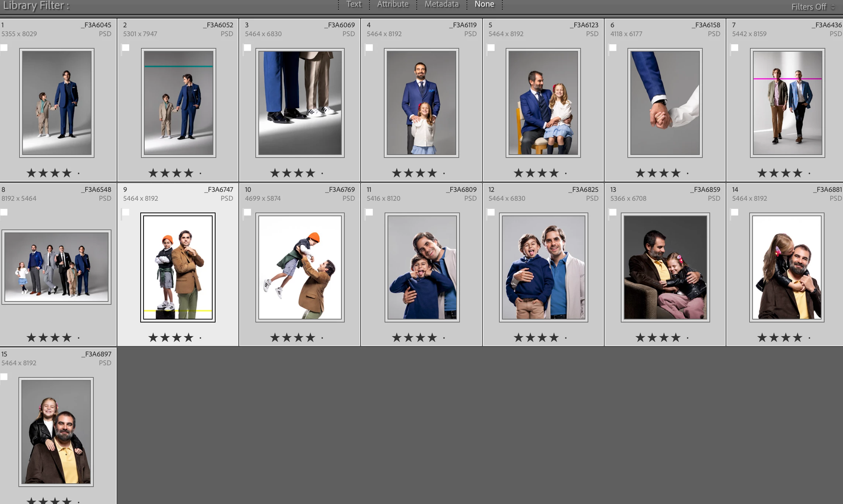Switch Library Filter to Text

click(354, 4)
